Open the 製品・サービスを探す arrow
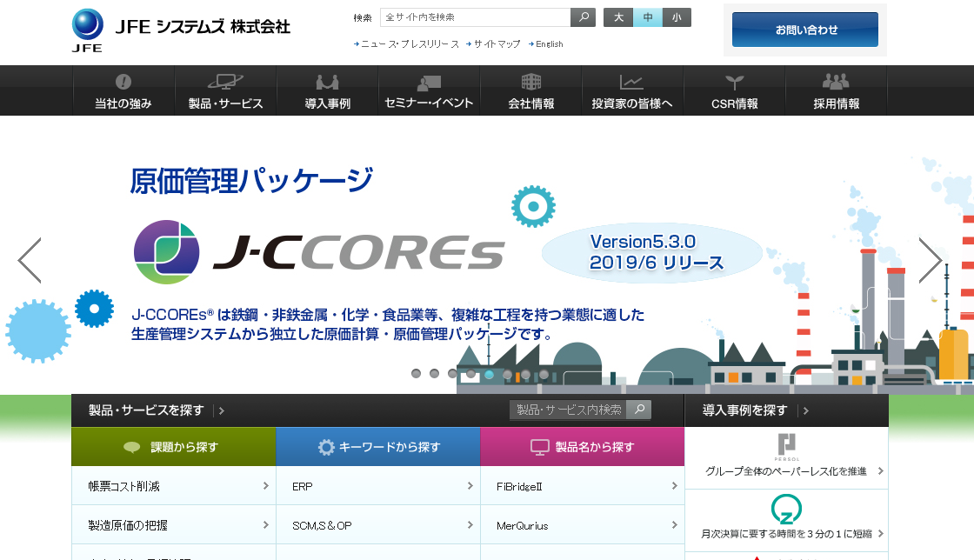974x560 pixels. tap(221, 410)
